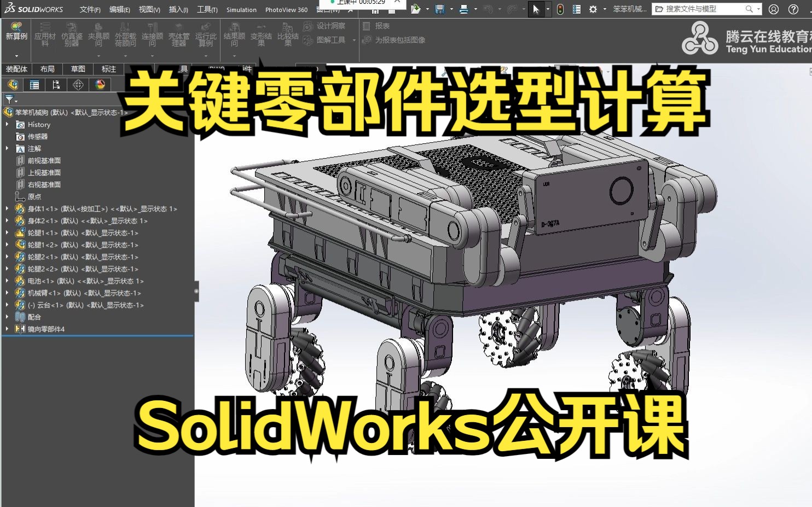Expand the History tree node
Viewport: 812px width, 507px height.
(7, 124)
